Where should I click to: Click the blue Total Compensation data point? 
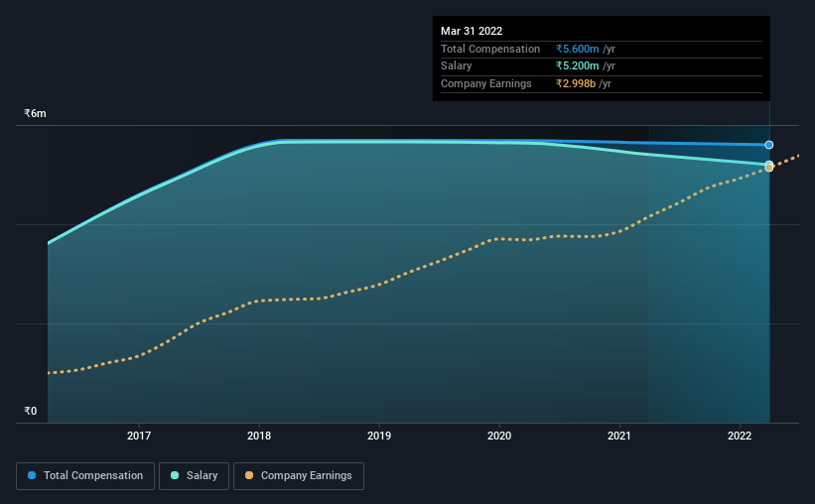tap(768, 145)
